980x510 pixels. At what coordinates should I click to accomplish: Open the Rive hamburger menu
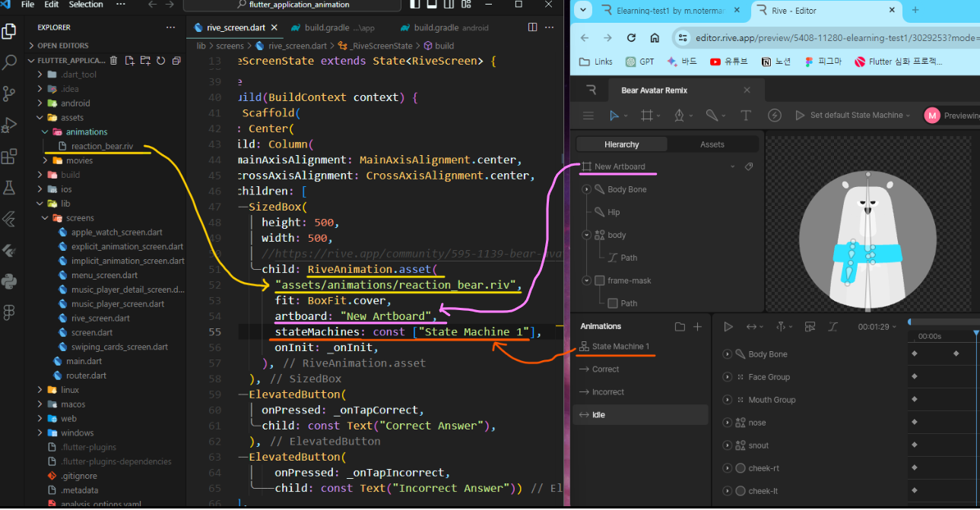tap(588, 116)
